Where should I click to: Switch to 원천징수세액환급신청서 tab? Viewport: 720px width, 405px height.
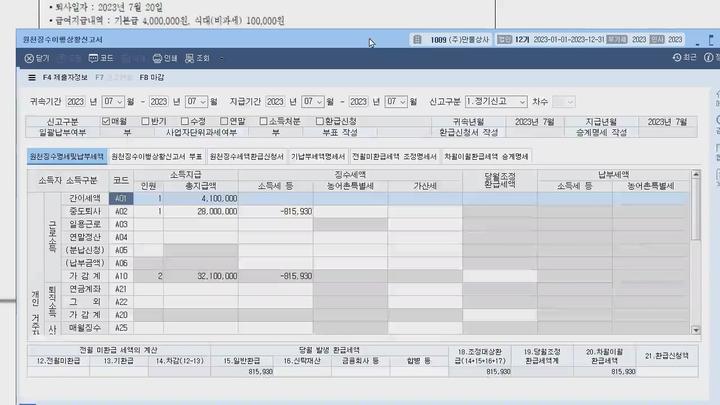point(247,157)
